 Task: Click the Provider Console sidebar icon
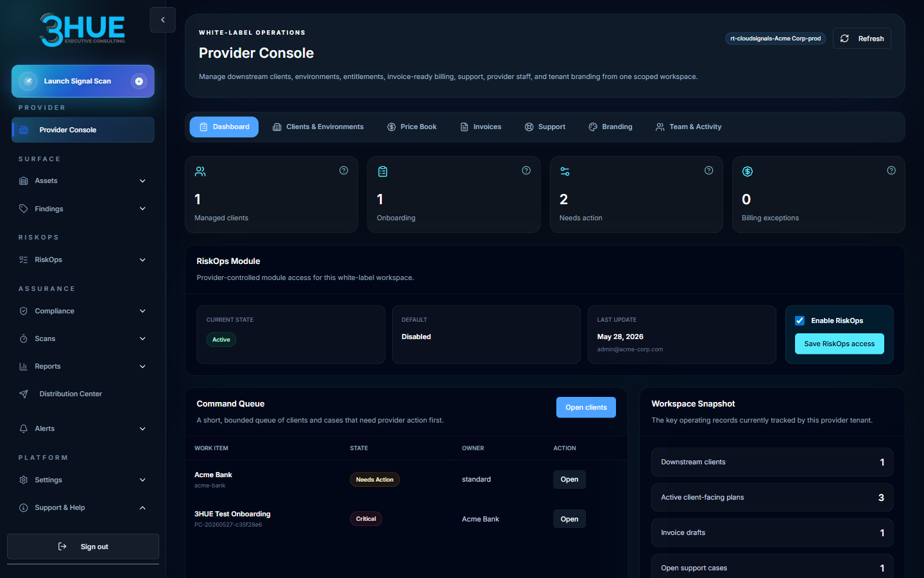tap(24, 130)
